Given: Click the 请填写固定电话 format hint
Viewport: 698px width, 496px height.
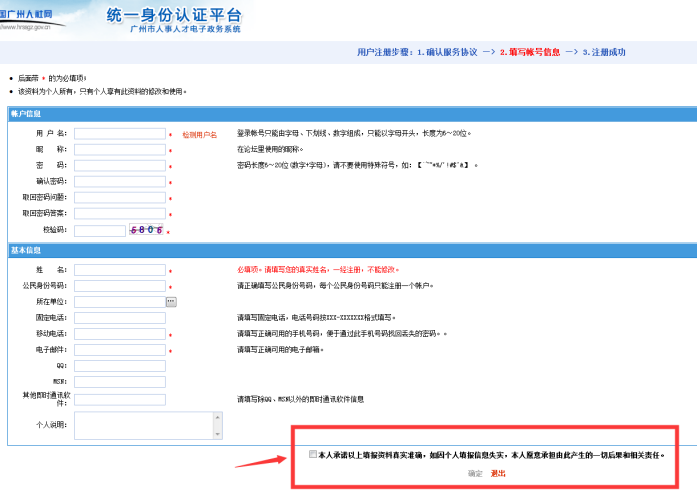Looking at the screenshot, I should tap(316, 318).
